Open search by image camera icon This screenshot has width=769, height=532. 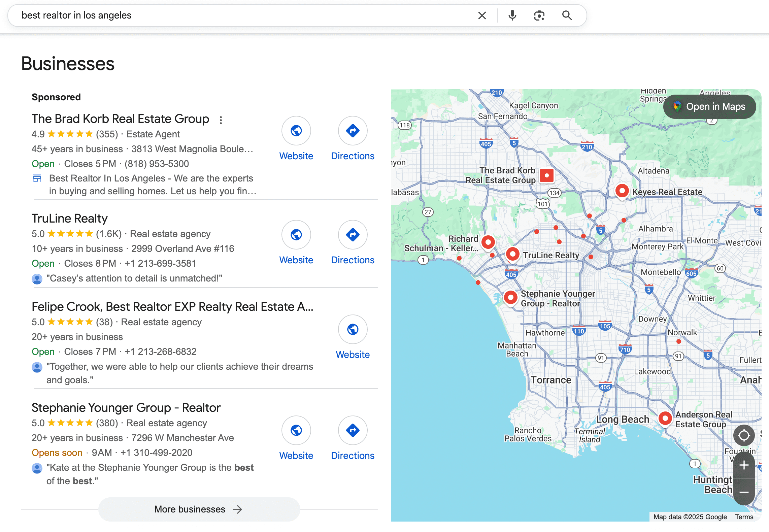click(539, 15)
